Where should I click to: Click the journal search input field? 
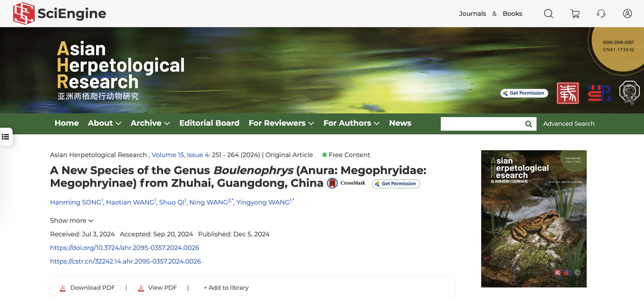482,124
